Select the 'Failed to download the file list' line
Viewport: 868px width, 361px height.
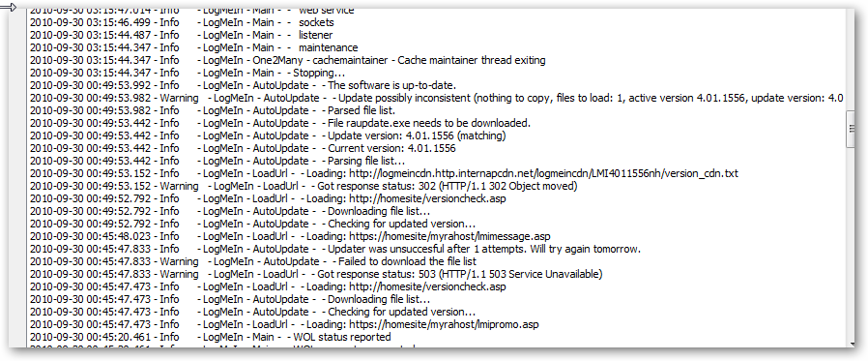(253, 261)
